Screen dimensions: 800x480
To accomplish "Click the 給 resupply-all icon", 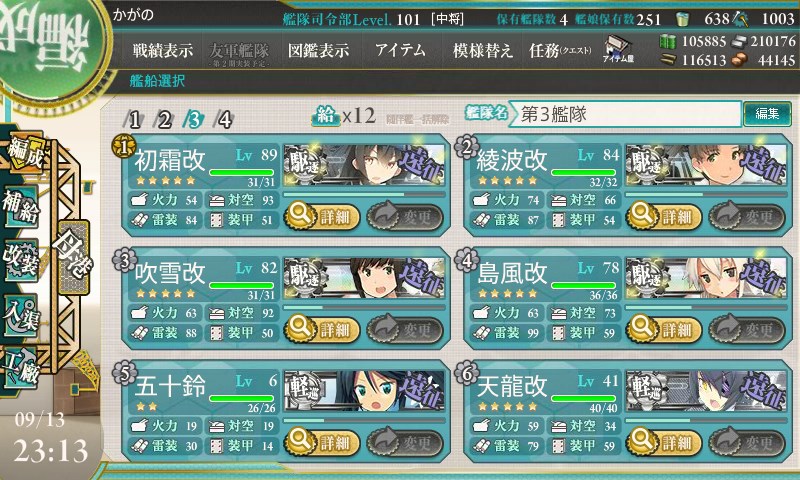I will (x=325, y=116).
